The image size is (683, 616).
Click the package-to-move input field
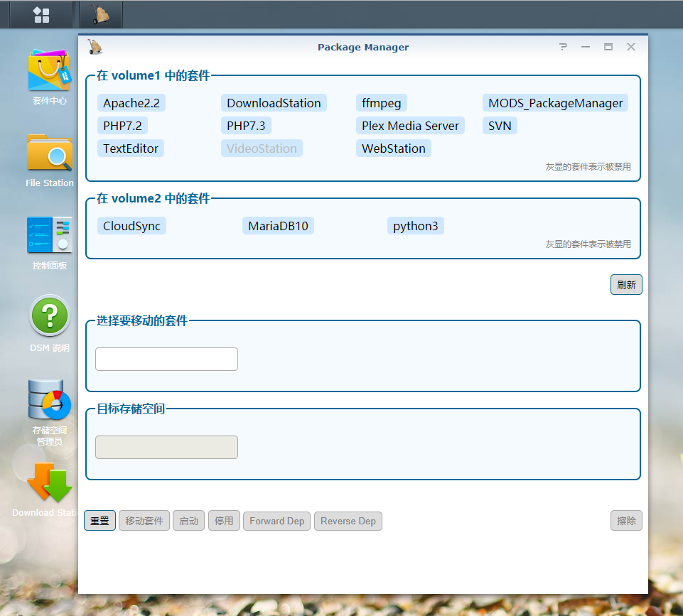[166, 359]
